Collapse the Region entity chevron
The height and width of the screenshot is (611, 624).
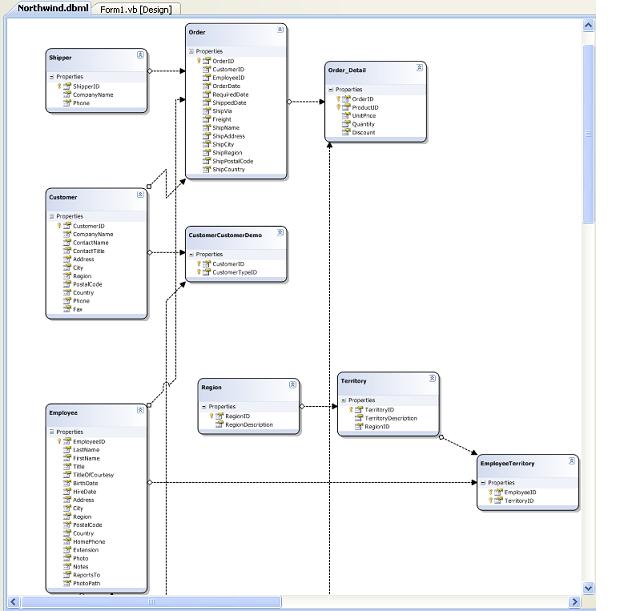292,385
